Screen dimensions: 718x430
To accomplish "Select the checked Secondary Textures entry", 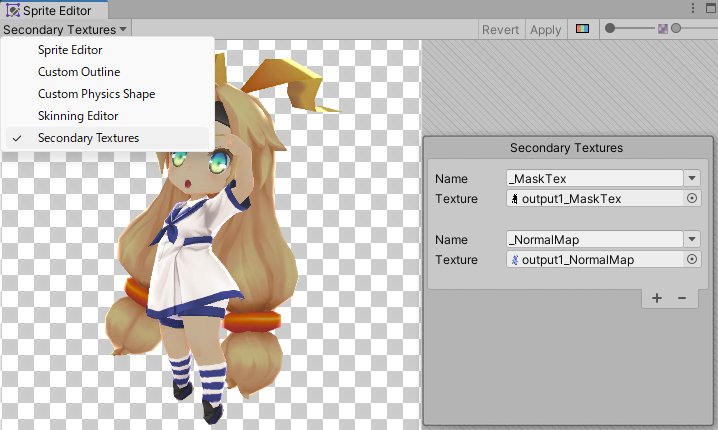I will click(108, 138).
